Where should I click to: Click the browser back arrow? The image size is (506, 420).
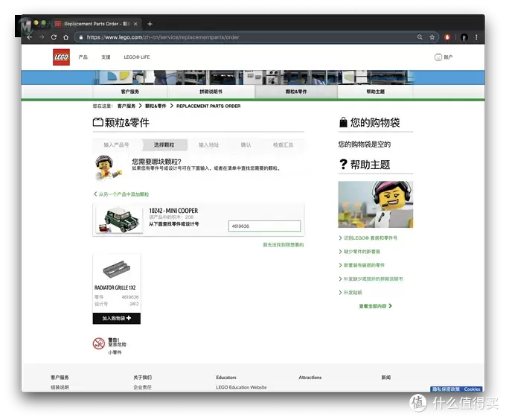click(30, 37)
